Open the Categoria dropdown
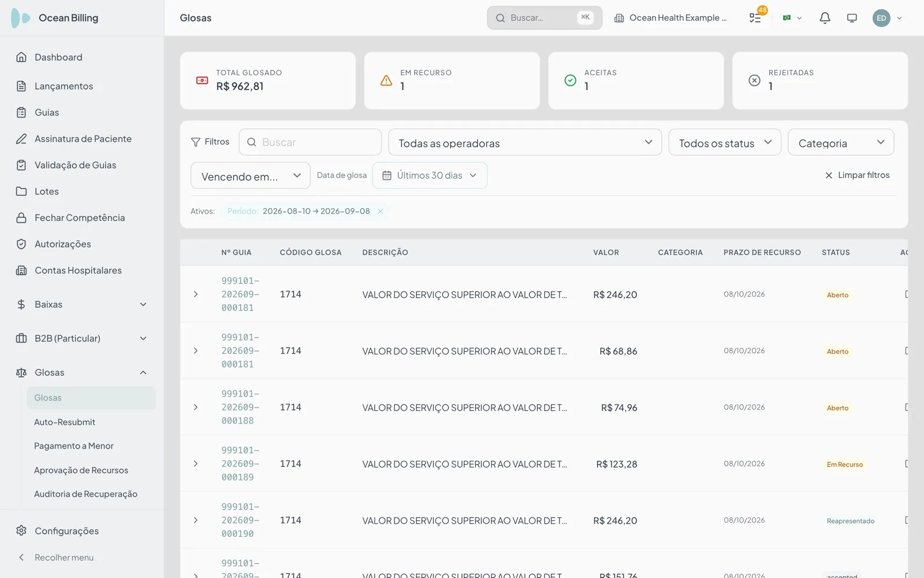 (841, 142)
